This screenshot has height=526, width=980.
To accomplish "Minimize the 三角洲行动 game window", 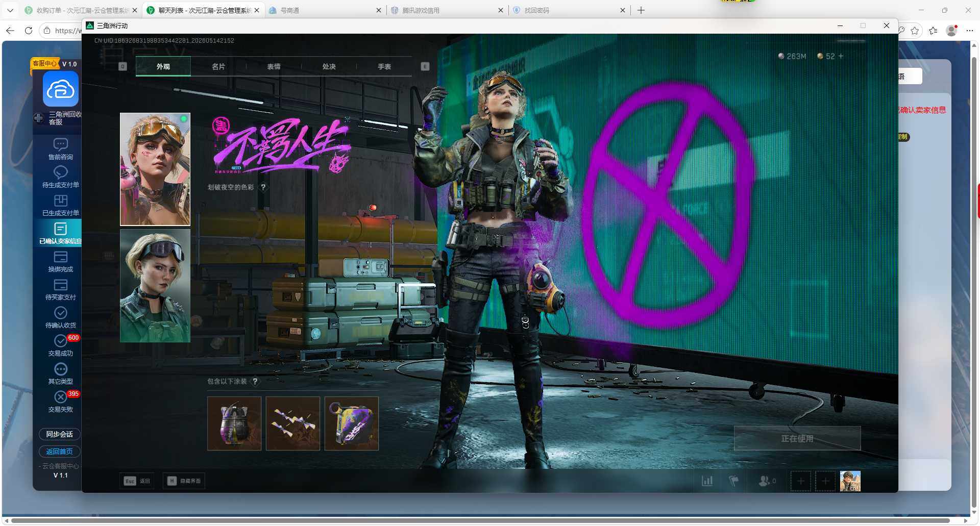I will [840, 26].
